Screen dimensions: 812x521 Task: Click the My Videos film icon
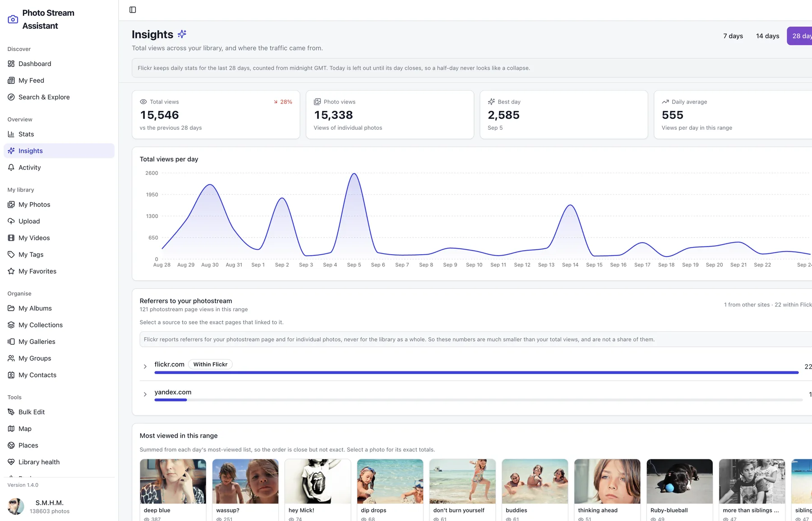[11, 238]
